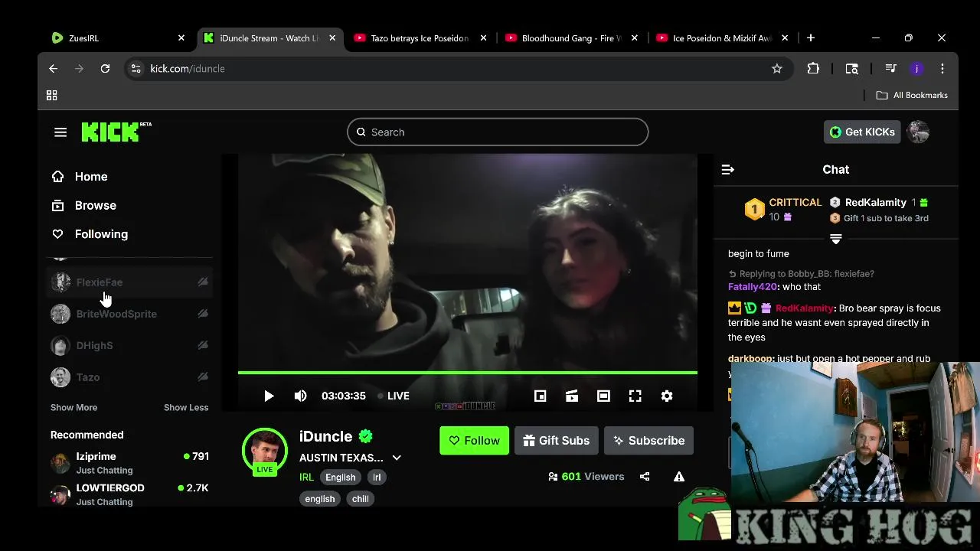980x551 pixels.
Task: Bookmark this page with star icon
Action: [777, 69]
